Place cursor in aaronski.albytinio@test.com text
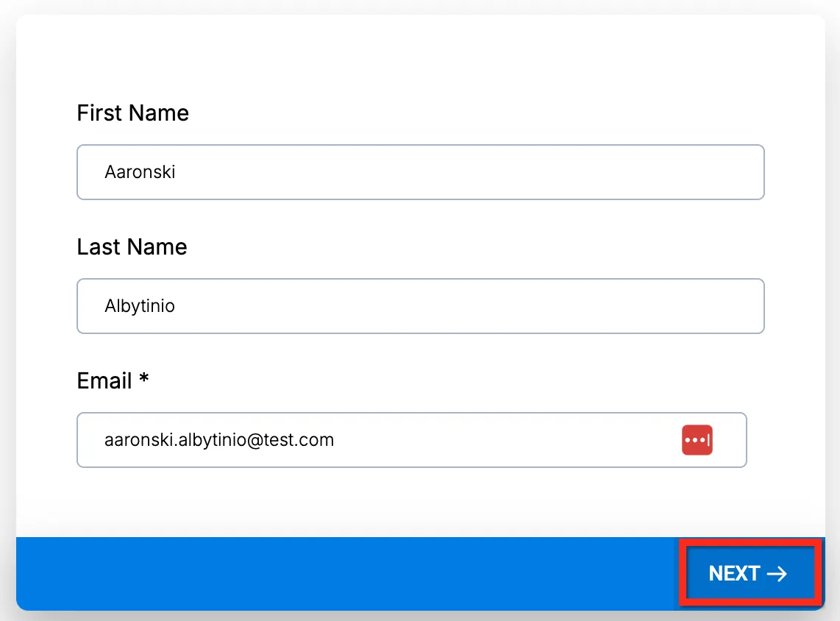 pyautogui.click(x=219, y=440)
